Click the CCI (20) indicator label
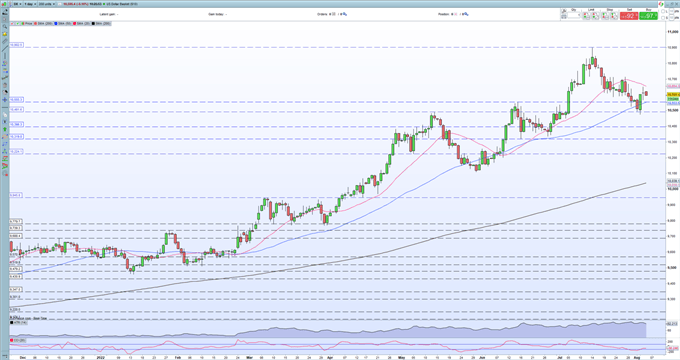 tap(18, 340)
